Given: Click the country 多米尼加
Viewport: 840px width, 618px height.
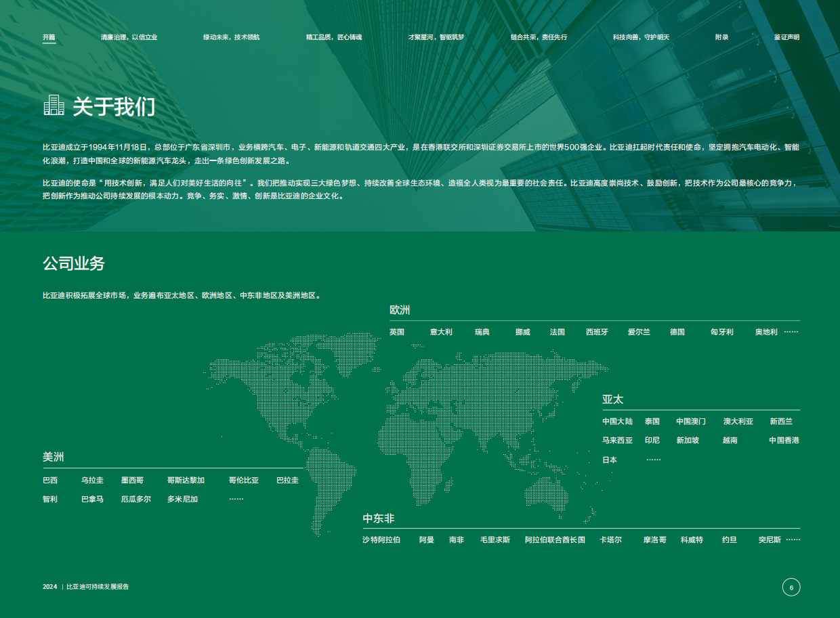Looking at the screenshot, I should click(x=182, y=499).
